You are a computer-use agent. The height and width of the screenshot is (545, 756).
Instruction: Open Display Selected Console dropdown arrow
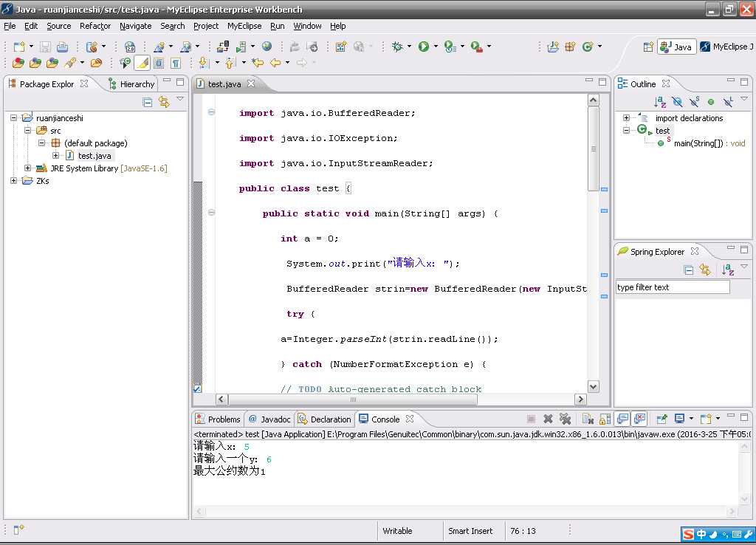pyautogui.click(x=691, y=419)
